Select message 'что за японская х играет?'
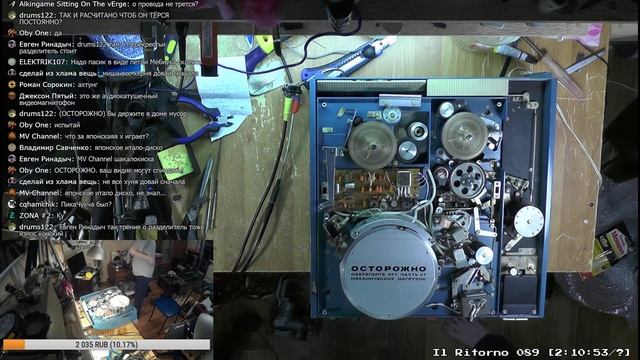The image size is (640, 360). [x=107, y=136]
